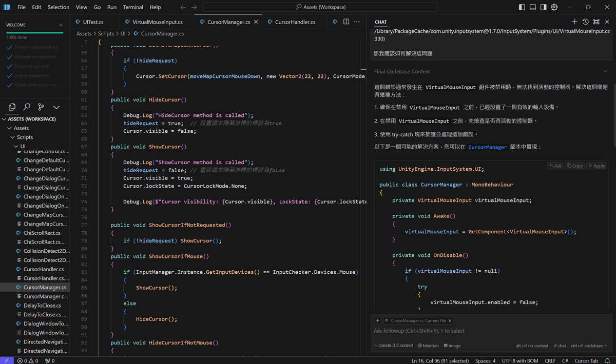
Task: Click Ask on the code block
Action: (x=555, y=166)
